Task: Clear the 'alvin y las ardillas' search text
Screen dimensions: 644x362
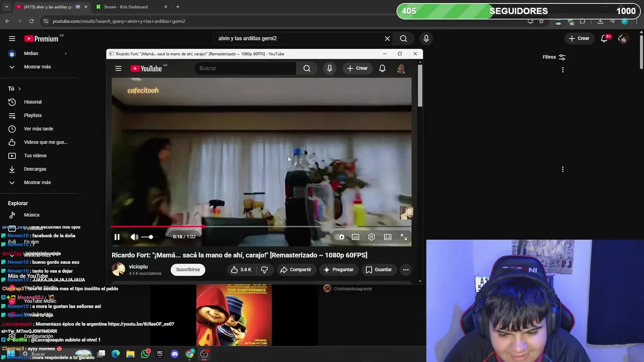Action: (387, 38)
